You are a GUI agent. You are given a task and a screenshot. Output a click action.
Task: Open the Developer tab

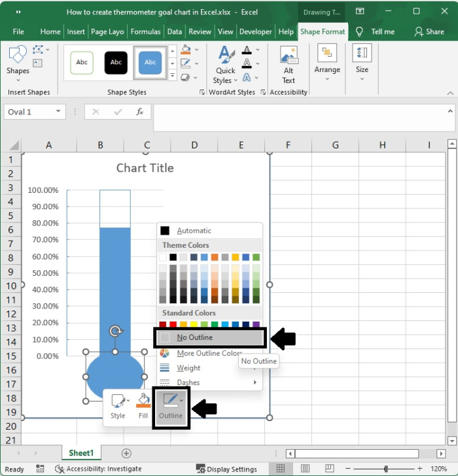[255, 31]
